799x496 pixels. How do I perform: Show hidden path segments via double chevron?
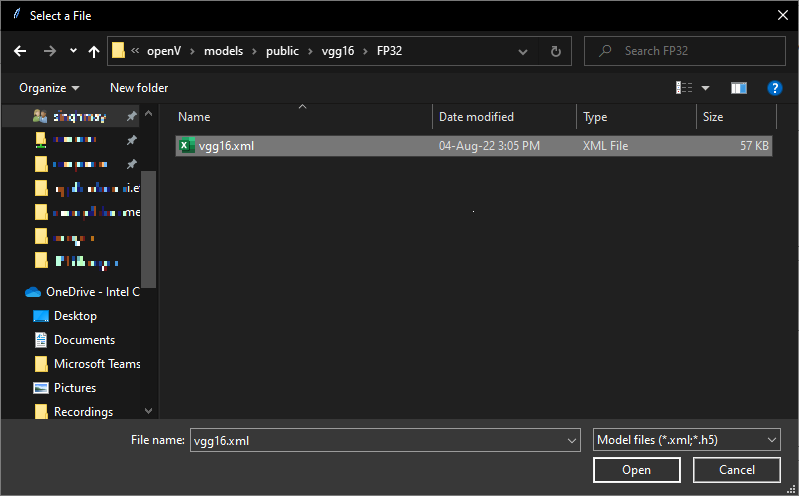135,50
